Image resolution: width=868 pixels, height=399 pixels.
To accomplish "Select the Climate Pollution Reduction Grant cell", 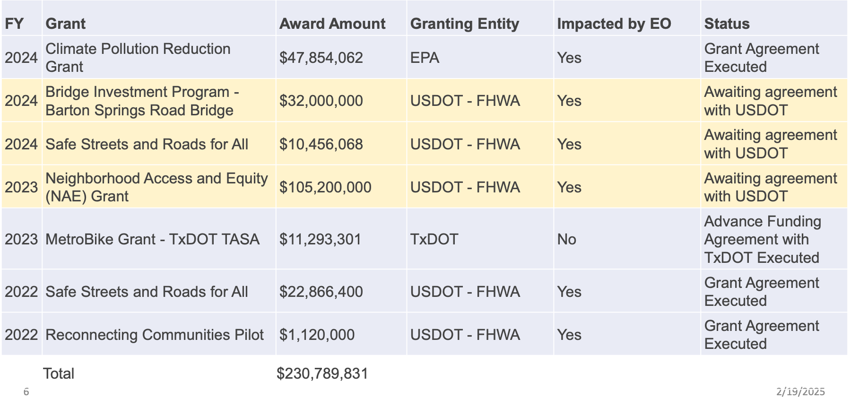I will 138,58.
